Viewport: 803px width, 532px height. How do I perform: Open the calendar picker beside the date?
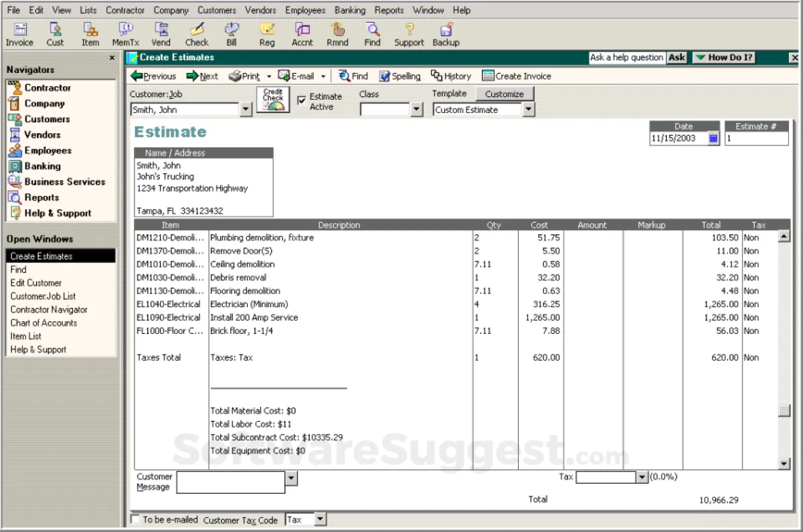point(713,139)
